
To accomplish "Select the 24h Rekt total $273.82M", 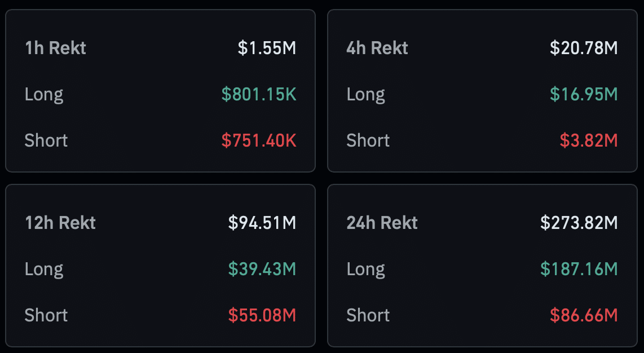I will (x=579, y=223).
